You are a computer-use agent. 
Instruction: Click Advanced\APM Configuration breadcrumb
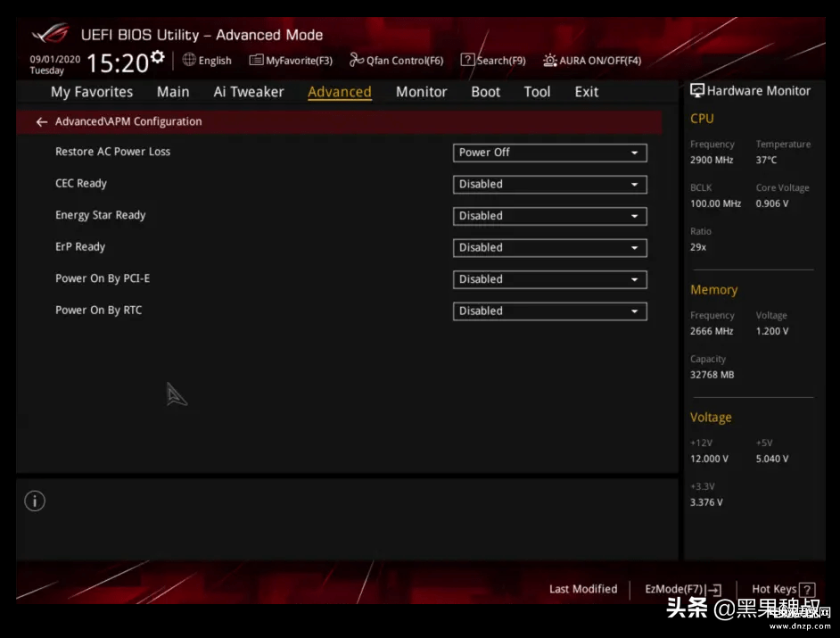128,121
